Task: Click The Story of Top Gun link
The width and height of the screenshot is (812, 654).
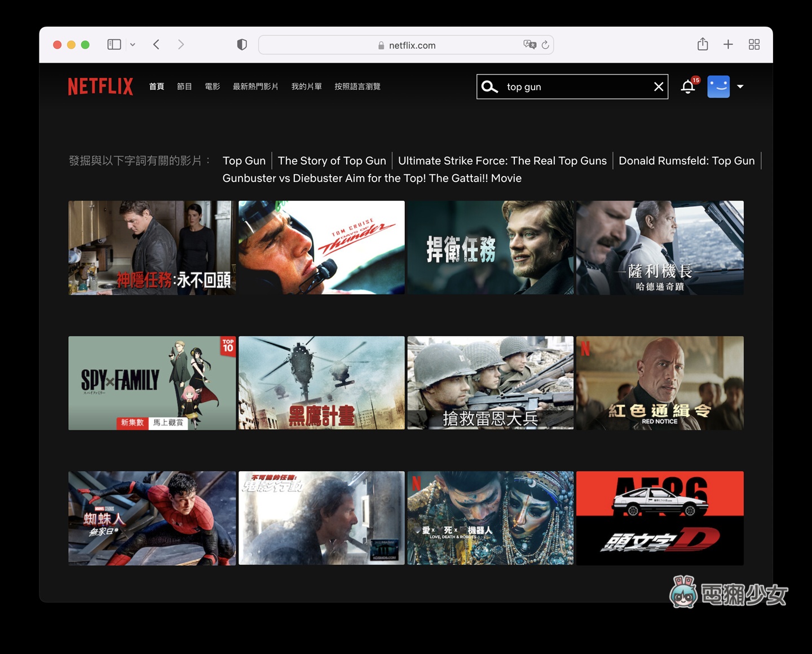Action: coord(332,161)
